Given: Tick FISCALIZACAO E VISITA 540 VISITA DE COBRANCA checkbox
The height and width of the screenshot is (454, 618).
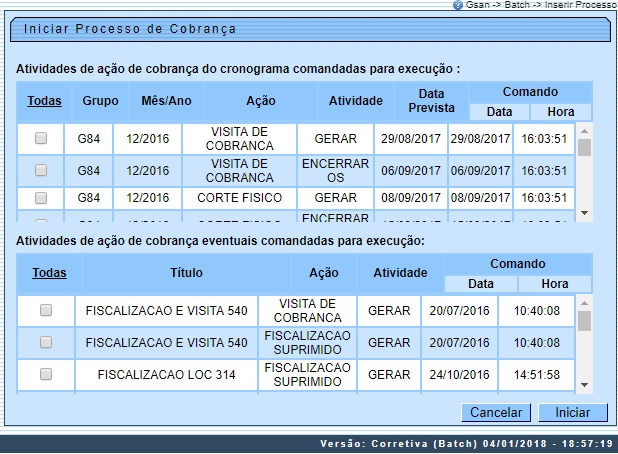Looking at the screenshot, I should 46,310.
